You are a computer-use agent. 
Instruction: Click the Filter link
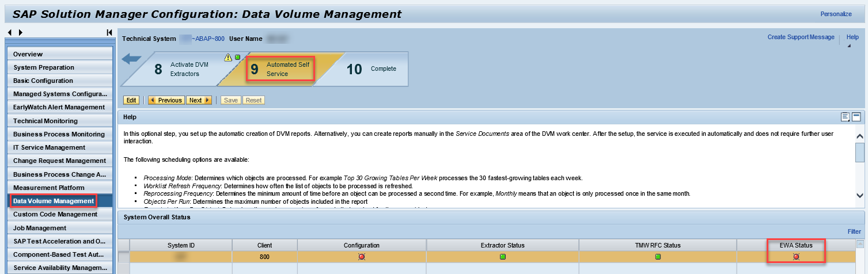pyautogui.click(x=854, y=231)
